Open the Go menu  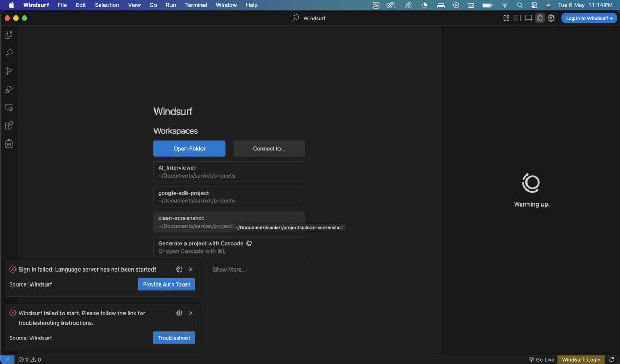click(153, 5)
